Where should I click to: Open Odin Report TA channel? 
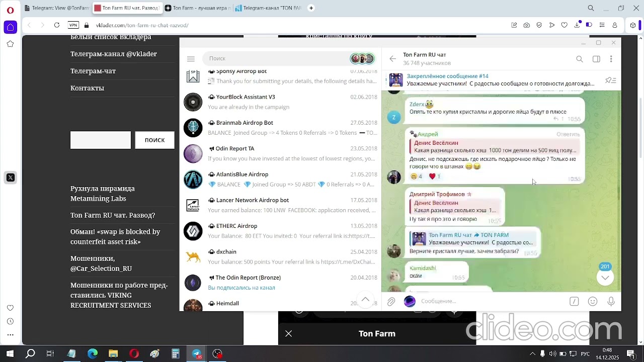coord(281,153)
